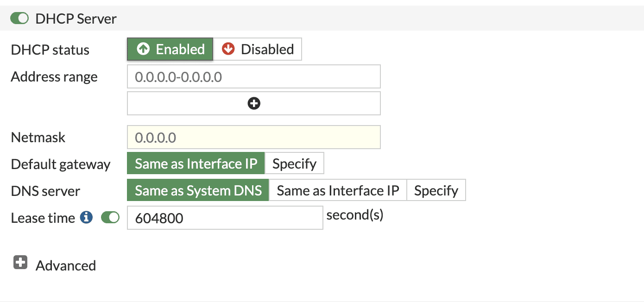Set DHCP status to Disabled
This screenshot has height=302, width=644.
[258, 49]
